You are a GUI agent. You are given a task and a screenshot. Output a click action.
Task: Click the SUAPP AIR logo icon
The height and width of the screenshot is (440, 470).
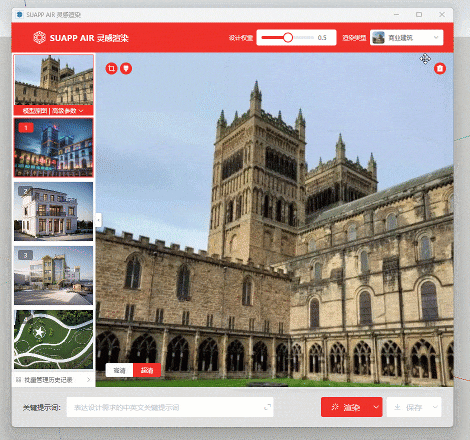39,38
